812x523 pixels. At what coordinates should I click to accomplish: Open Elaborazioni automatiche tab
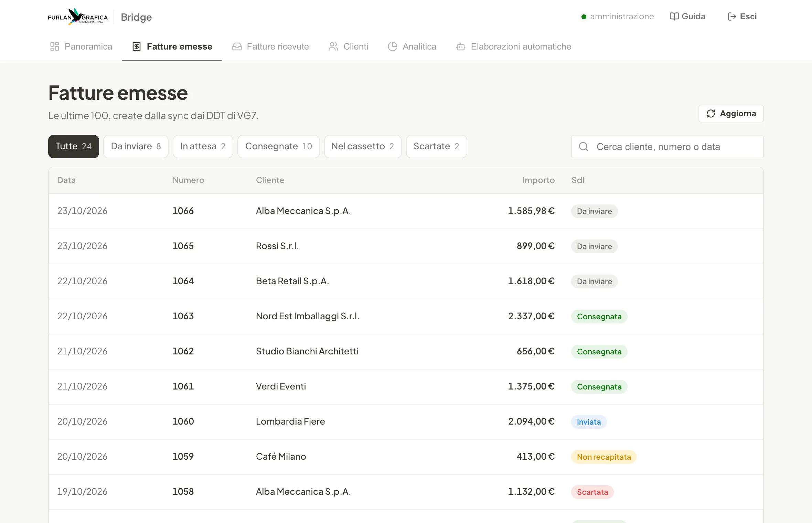pyautogui.click(x=513, y=46)
